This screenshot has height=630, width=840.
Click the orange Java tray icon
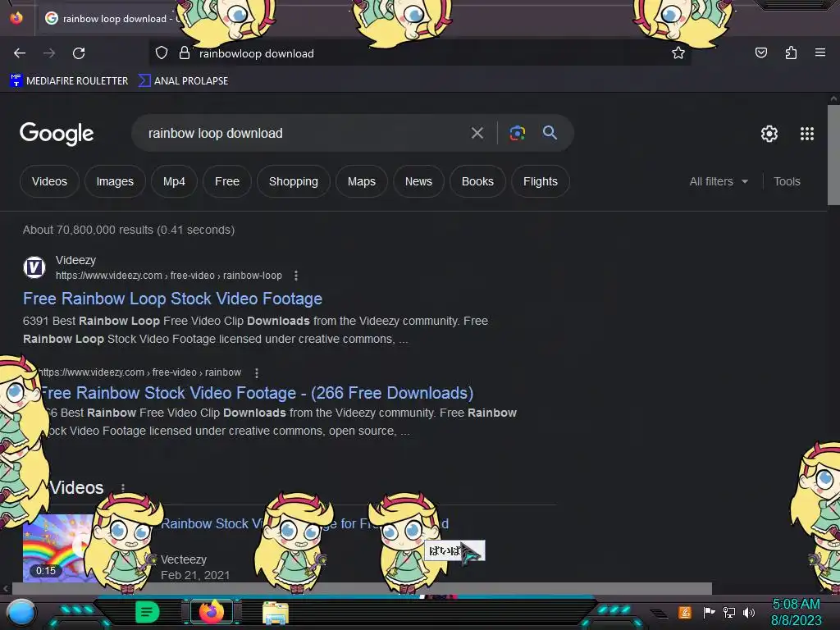click(685, 612)
